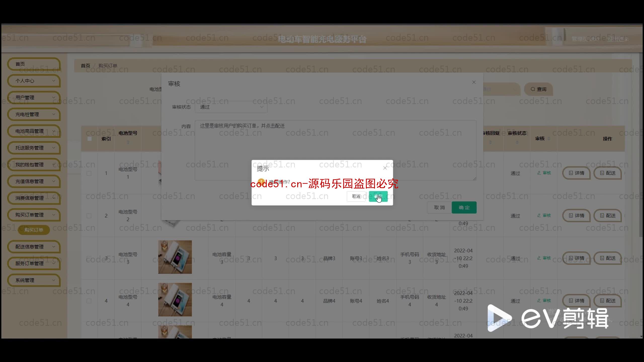Collapse the 购买订单管理 sidebar menu

coord(34,215)
